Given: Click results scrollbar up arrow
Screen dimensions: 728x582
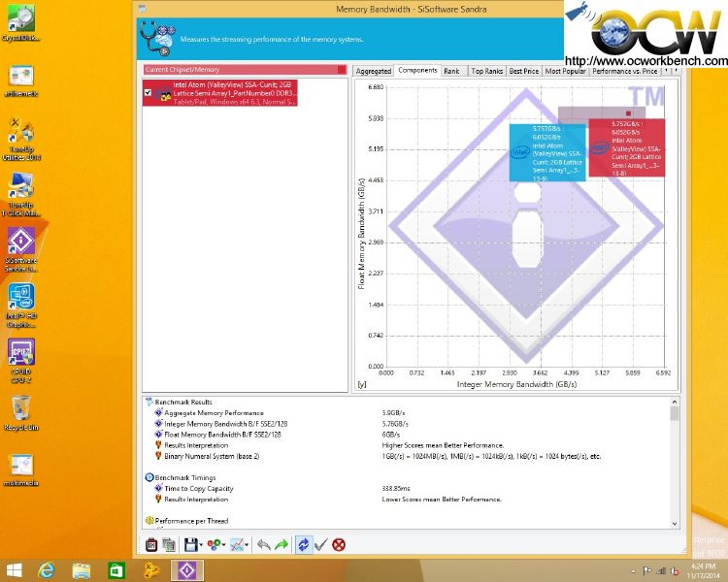Looking at the screenshot, I should click(x=675, y=402).
